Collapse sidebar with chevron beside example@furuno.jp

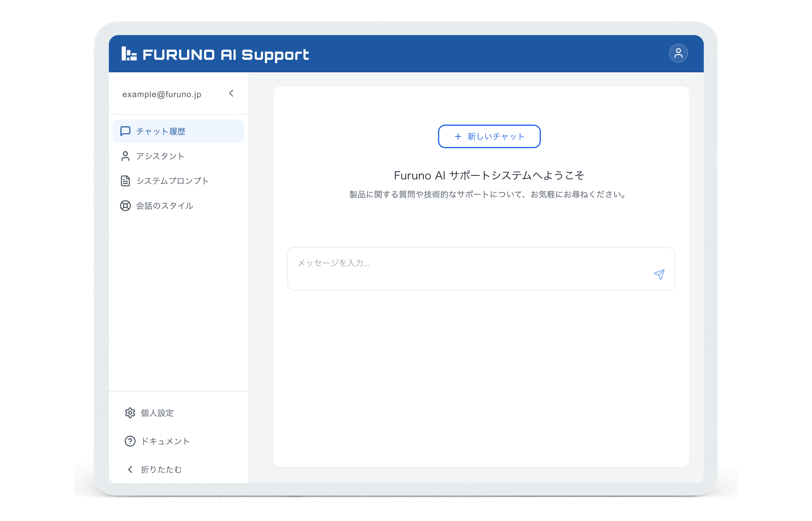(231, 93)
